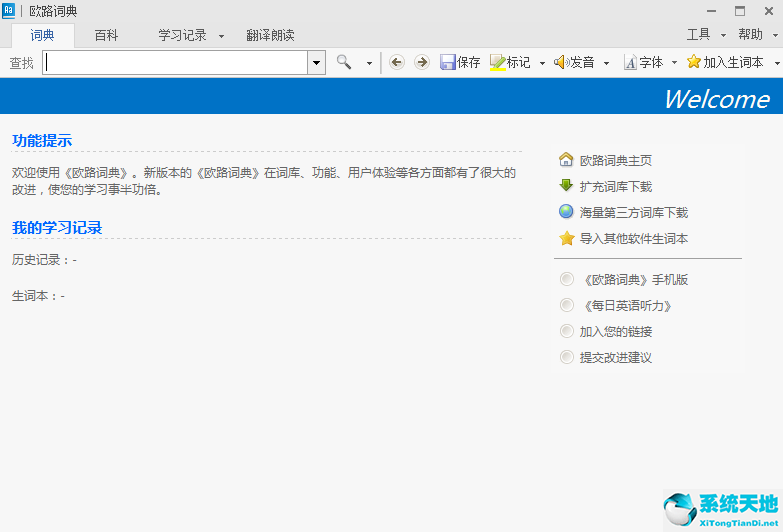This screenshot has height=532, width=783.
Task: Focus the 查找 search input field
Action: click(175, 62)
